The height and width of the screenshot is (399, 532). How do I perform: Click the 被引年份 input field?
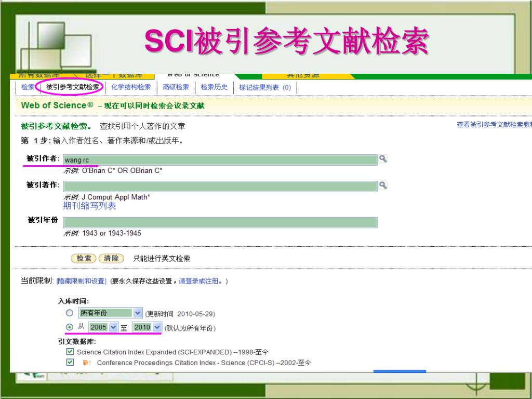click(x=220, y=222)
